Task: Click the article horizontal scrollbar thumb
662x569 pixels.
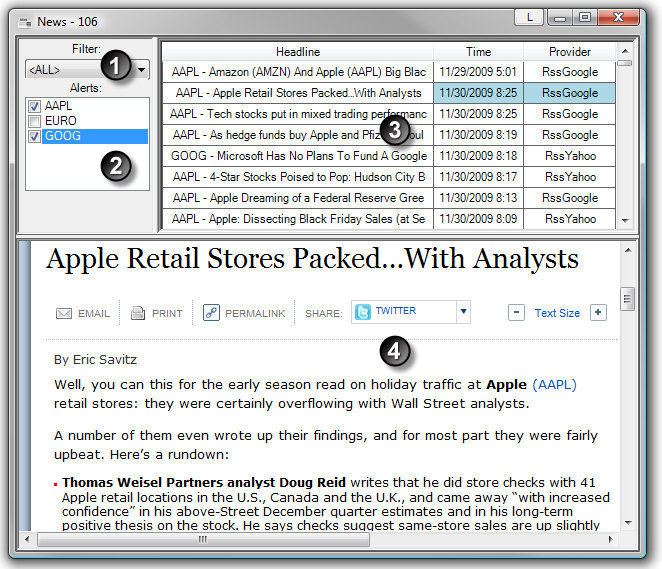Action: tap(205, 539)
